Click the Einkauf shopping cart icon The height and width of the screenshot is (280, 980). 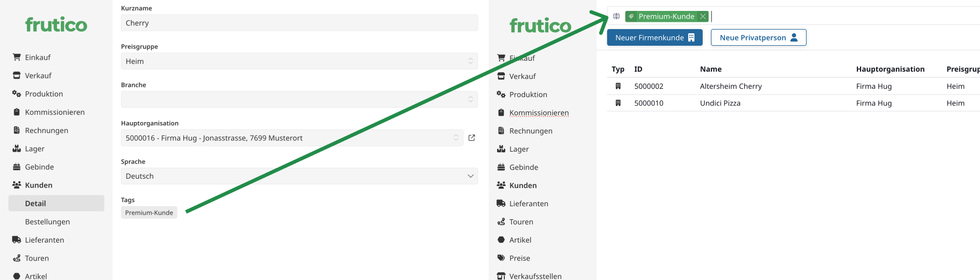click(x=17, y=57)
